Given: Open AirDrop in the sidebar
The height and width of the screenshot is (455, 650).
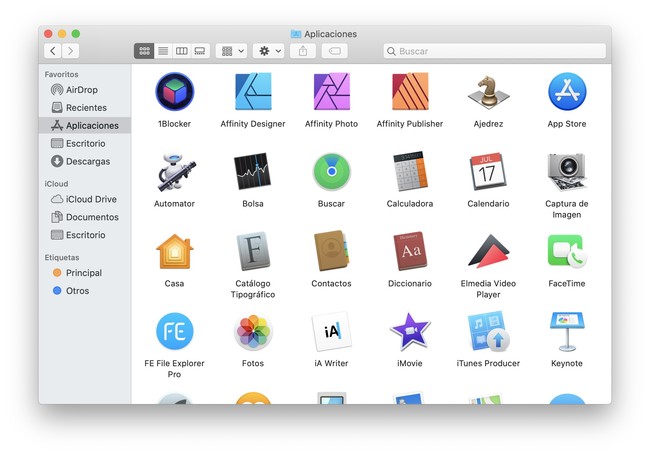Looking at the screenshot, I should coord(85,90).
